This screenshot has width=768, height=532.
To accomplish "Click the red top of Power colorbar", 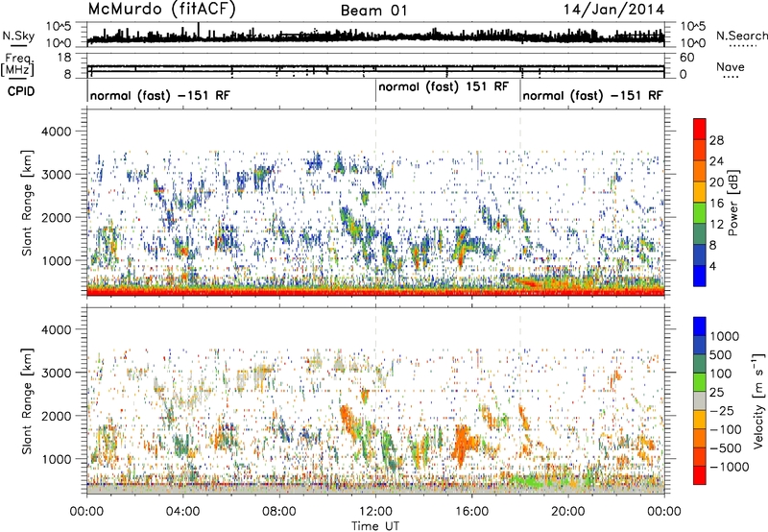I will (x=700, y=129).
